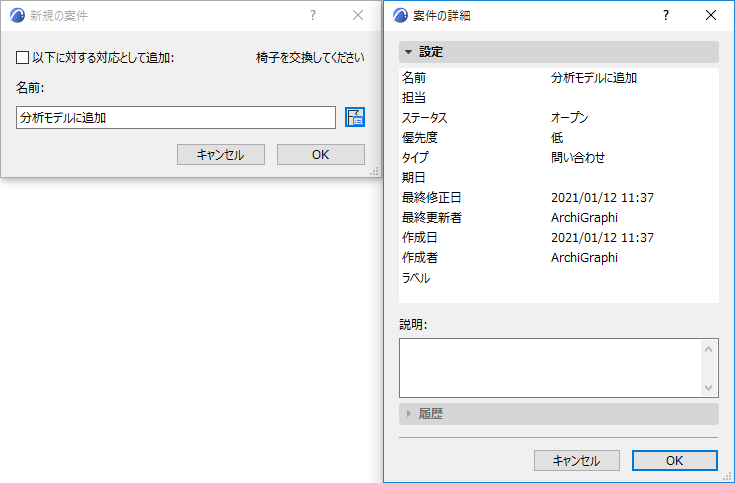Close the 案件の詳細 dialog window
The image size is (735, 483).
coord(711,15)
